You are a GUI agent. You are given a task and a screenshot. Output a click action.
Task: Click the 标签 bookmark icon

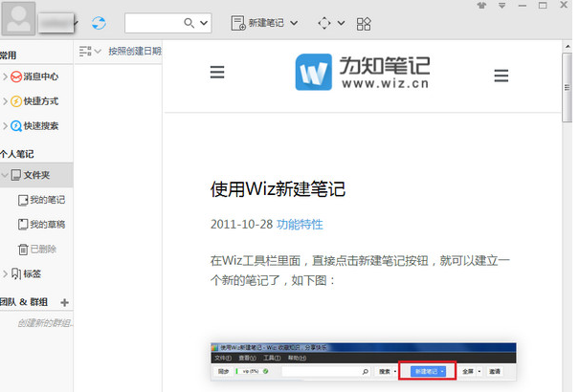pos(16,273)
